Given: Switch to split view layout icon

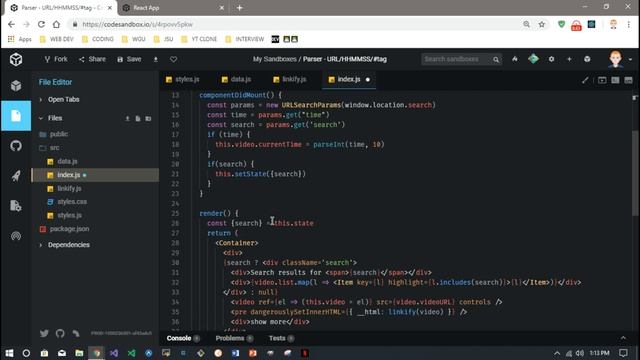Looking at the screenshot, I should point(615,80).
